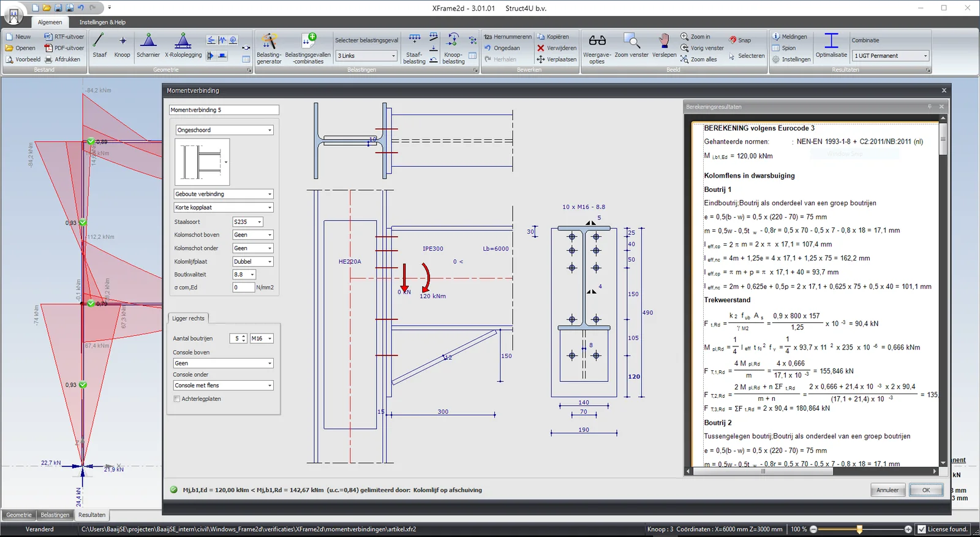Switch to Instellingen & Help tab
Image resolution: width=980 pixels, height=537 pixels.
pyautogui.click(x=102, y=22)
